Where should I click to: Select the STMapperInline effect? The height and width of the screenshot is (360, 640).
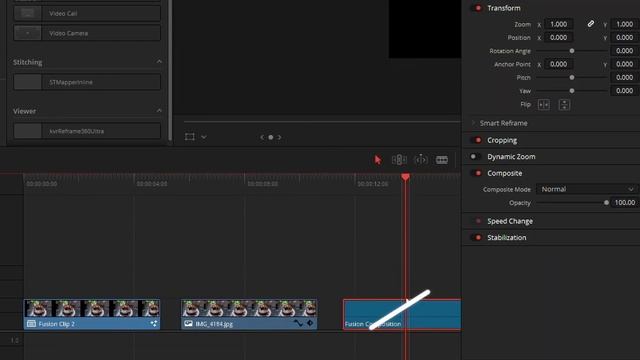87,82
